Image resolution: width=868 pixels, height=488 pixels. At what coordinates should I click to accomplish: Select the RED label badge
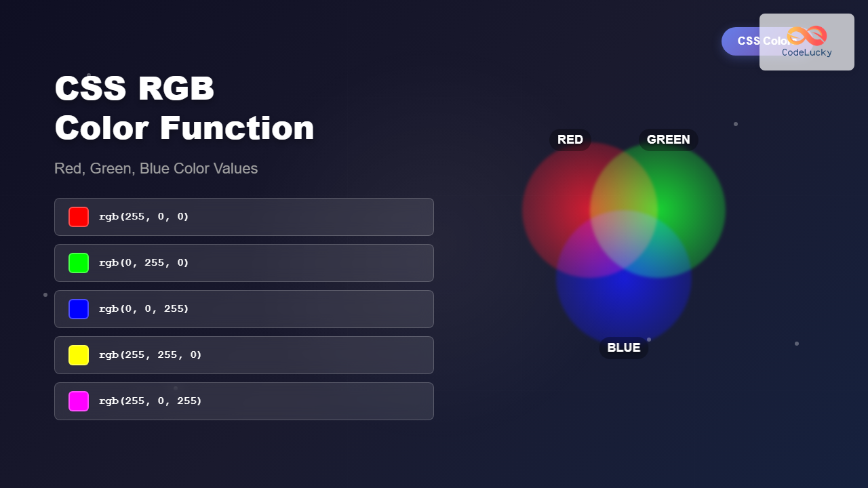pos(570,140)
